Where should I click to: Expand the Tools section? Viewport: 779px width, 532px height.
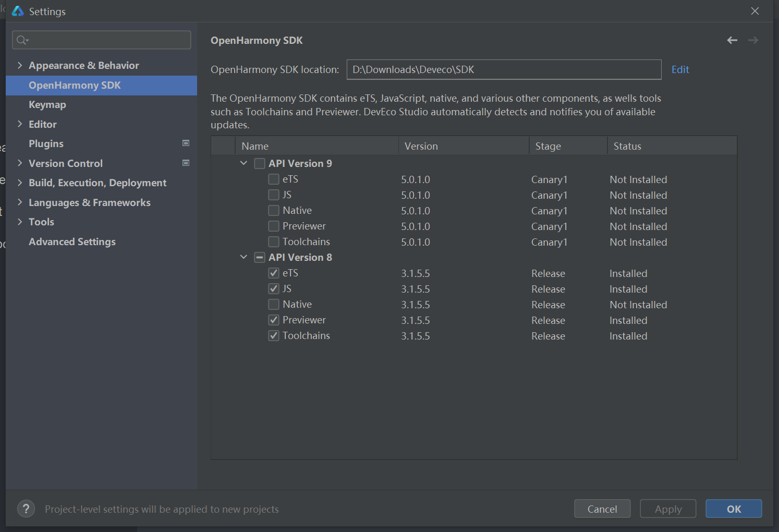[20, 222]
